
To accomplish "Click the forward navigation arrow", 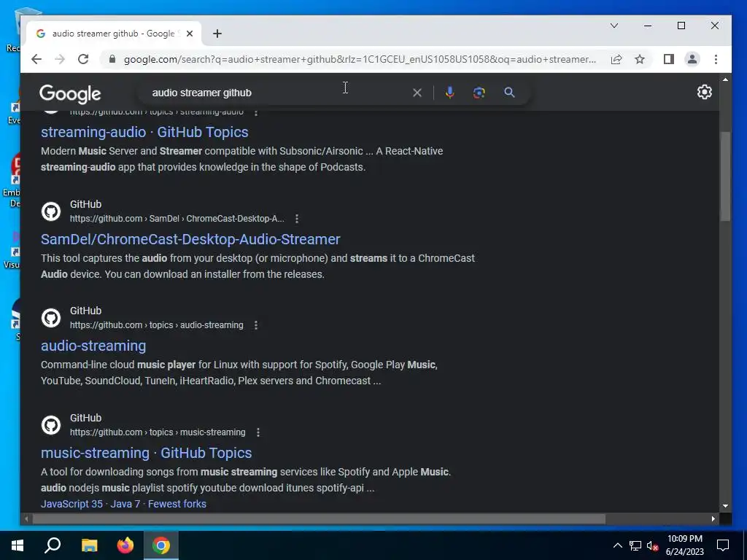I will point(60,59).
